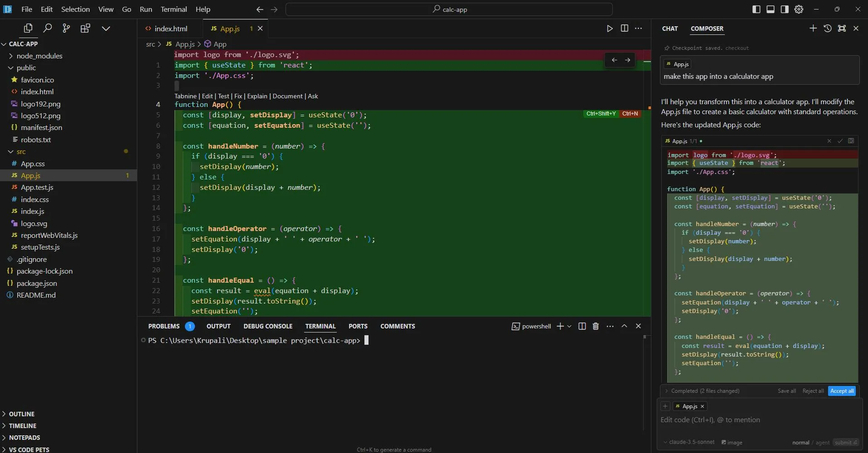Switch composer mode to normal
The height and width of the screenshot is (453, 868).
(x=800, y=443)
